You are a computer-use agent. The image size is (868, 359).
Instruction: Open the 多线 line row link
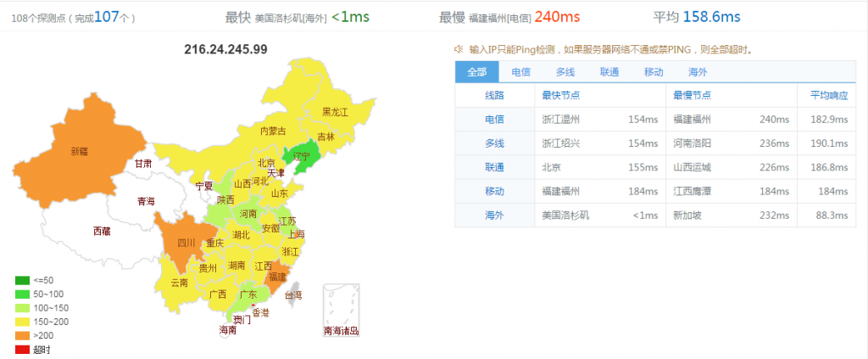coord(494,143)
